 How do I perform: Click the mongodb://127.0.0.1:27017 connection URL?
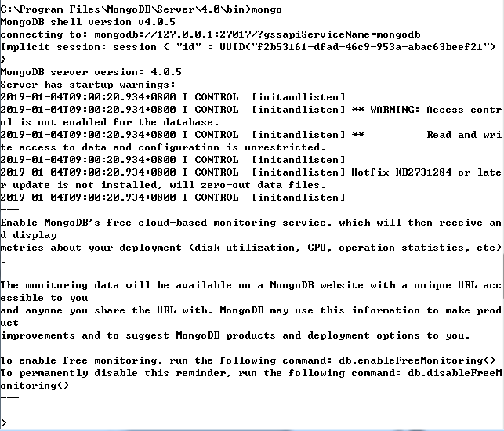(x=172, y=34)
